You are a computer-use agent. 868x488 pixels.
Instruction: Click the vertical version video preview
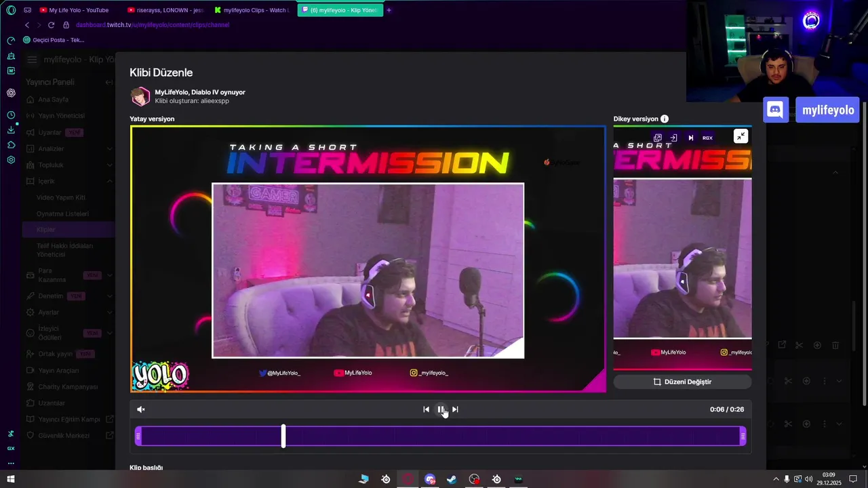coord(682,248)
